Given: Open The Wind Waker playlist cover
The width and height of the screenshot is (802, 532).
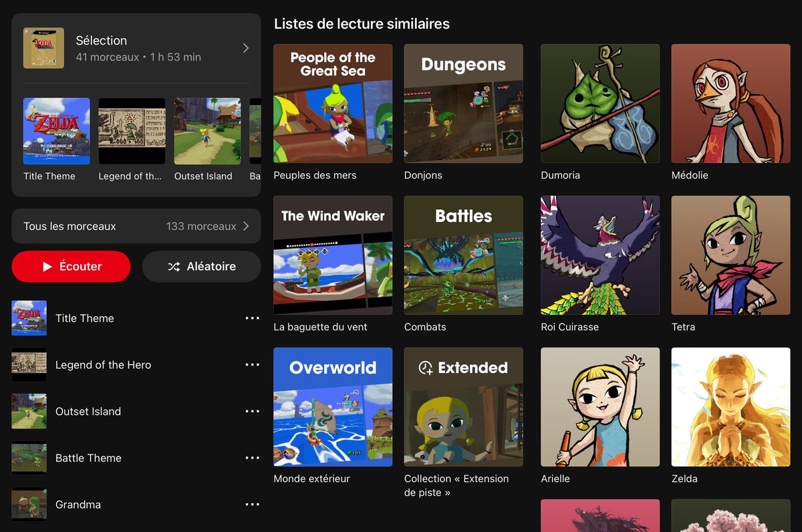Looking at the screenshot, I should coord(333,255).
